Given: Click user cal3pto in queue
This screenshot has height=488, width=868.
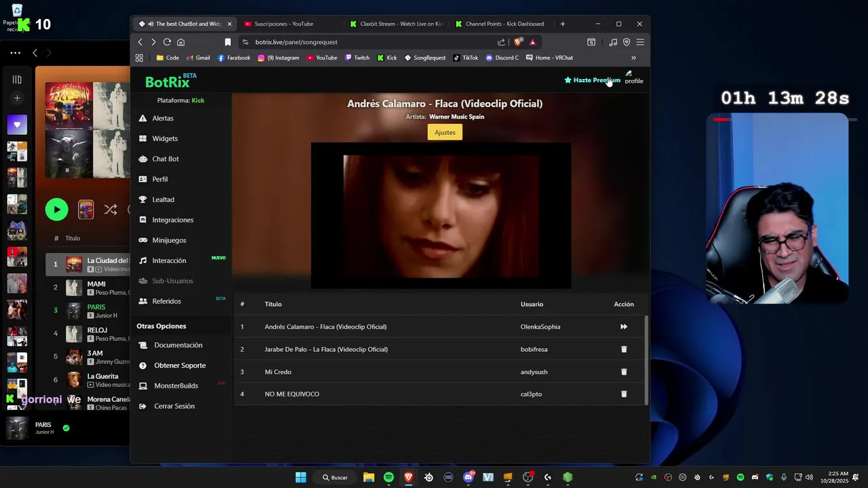Looking at the screenshot, I should tap(531, 394).
